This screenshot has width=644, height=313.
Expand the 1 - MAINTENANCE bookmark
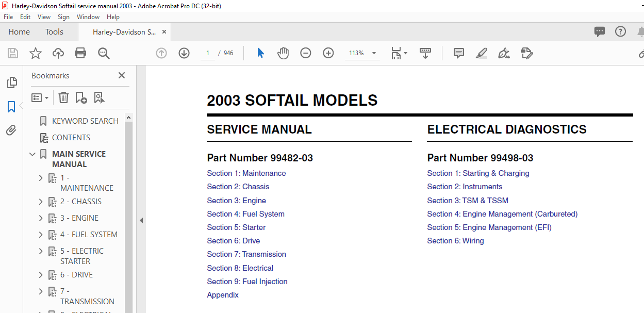[x=41, y=178]
